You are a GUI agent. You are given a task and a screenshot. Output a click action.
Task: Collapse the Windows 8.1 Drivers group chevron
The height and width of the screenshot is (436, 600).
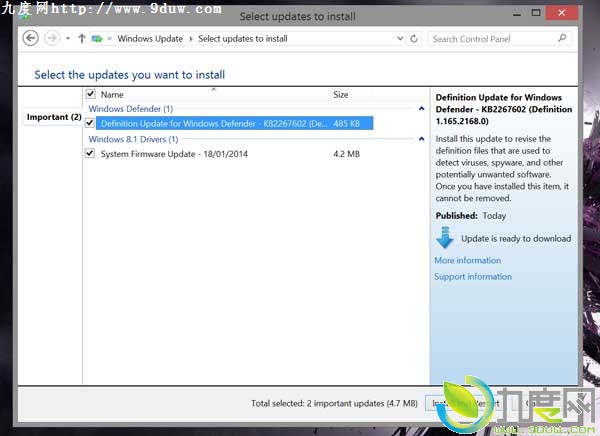click(x=421, y=139)
